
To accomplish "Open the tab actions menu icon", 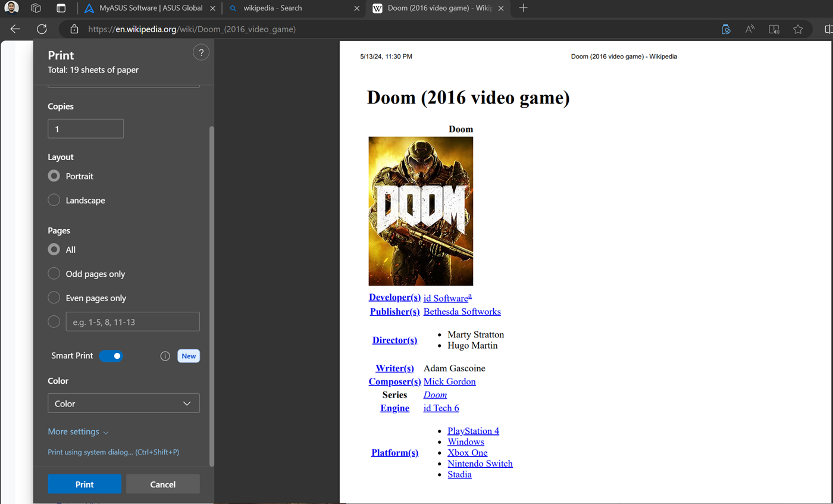I will [x=61, y=8].
